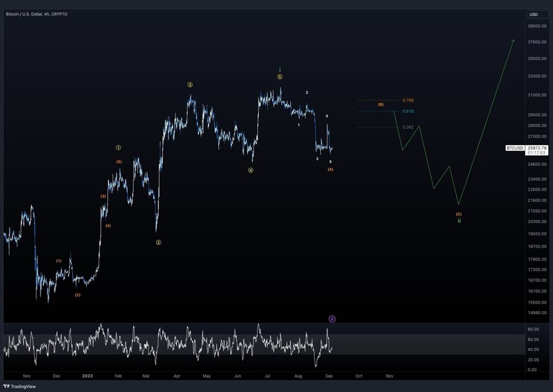
Task: Click the purple lightning event icon
Action: coord(332,319)
